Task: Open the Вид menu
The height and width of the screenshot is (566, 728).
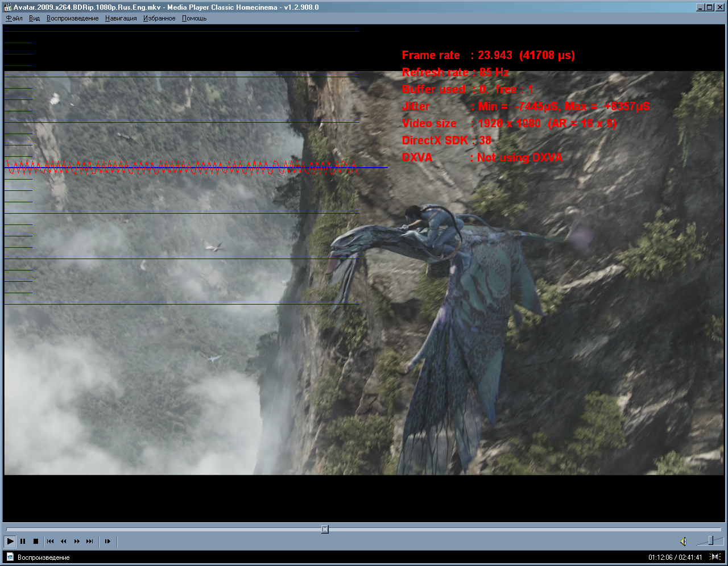Action: coord(35,18)
